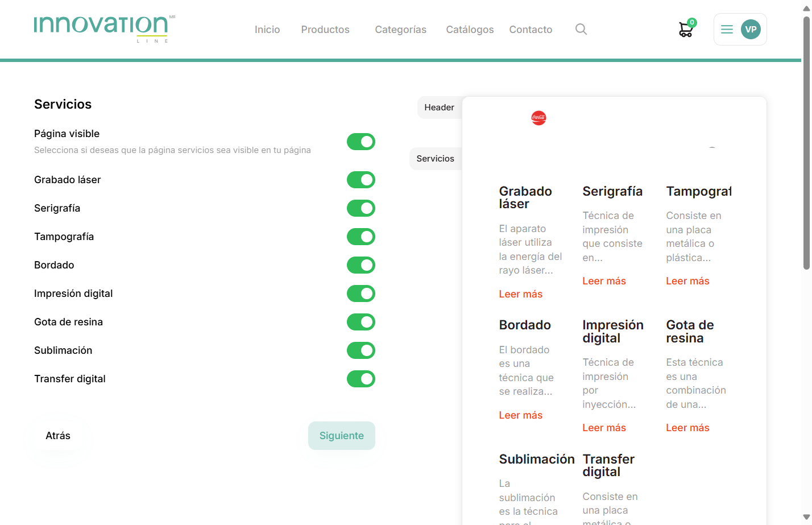Toggle Impresión digital switch
This screenshot has width=812, height=525.
tap(361, 293)
